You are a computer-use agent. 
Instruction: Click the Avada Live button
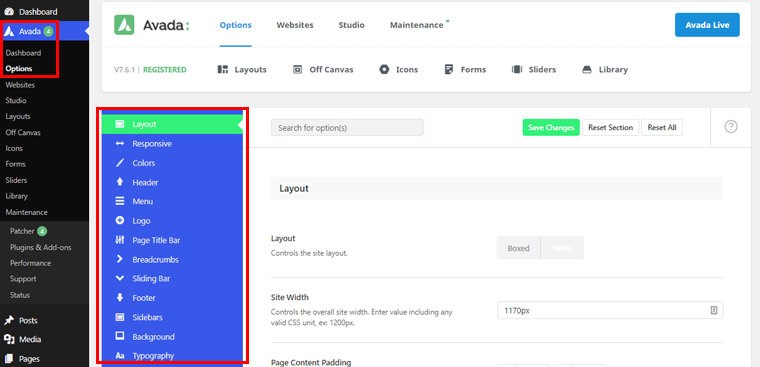tap(707, 25)
